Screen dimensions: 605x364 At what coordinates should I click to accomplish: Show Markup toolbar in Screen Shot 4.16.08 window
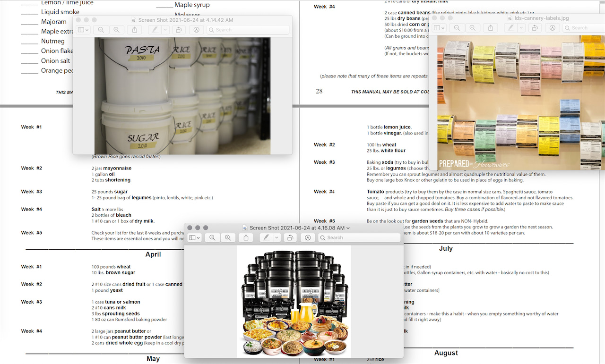[308, 238]
